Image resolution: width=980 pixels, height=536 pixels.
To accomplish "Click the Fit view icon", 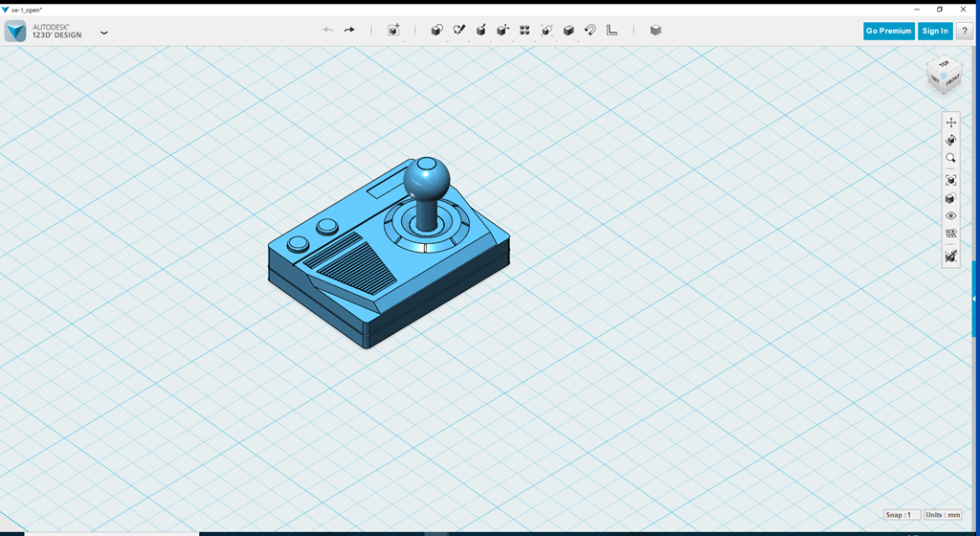I will [x=950, y=180].
